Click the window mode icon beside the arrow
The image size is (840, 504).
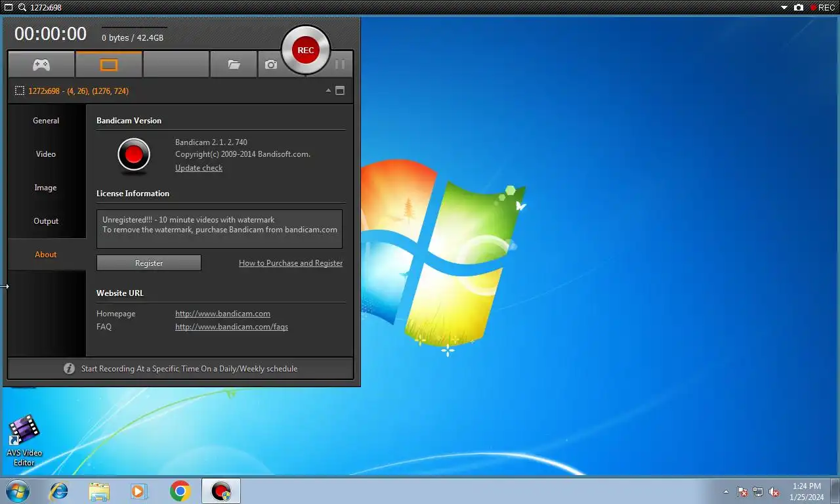tap(340, 91)
